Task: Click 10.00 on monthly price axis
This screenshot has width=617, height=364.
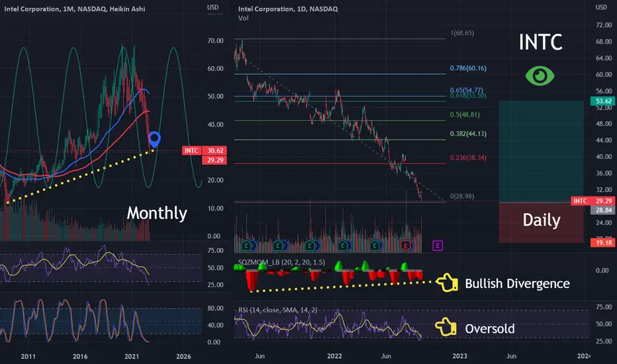Action: pyautogui.click(x=215, y=208)
